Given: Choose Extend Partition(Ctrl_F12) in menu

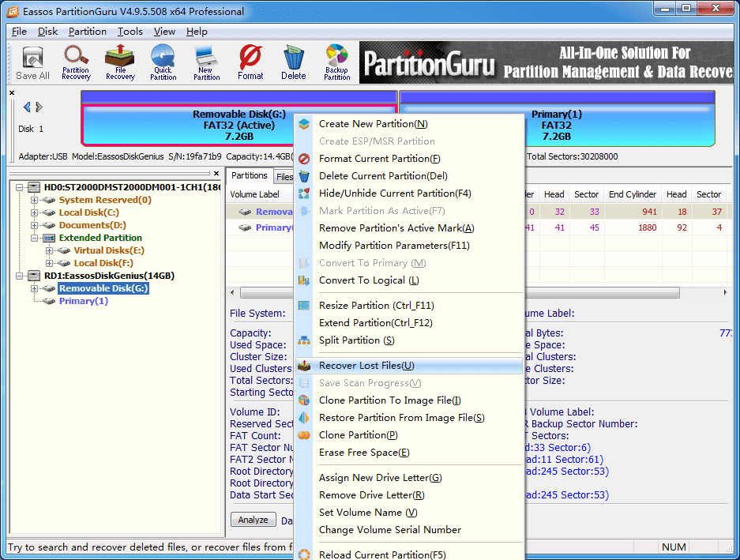Looking at the screenshot, I should (410, 323).
